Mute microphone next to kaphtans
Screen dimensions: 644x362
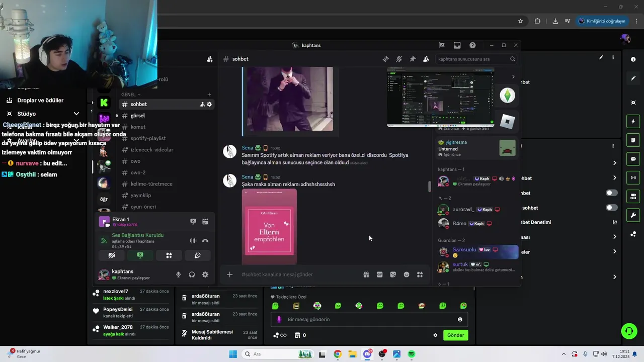[x=178, y=275]
